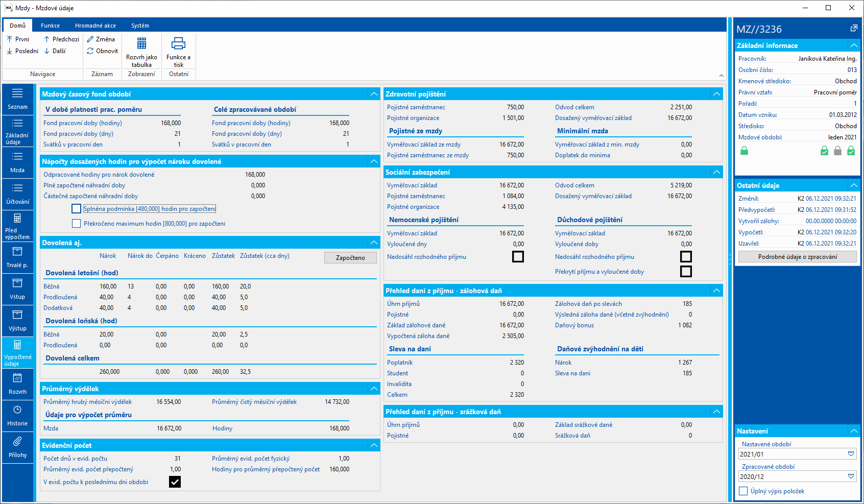
Task: Collapse the Základní informace panel
Action: (853, 45)
